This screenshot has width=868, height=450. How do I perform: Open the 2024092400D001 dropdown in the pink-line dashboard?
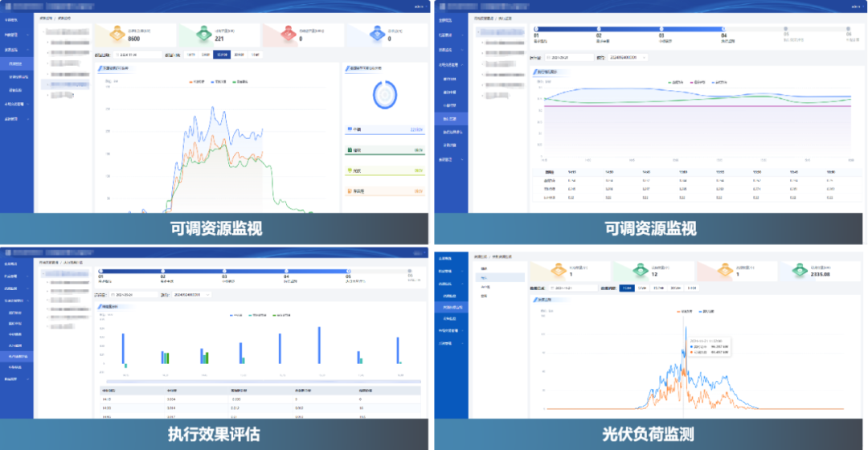[x=627, y=58]
